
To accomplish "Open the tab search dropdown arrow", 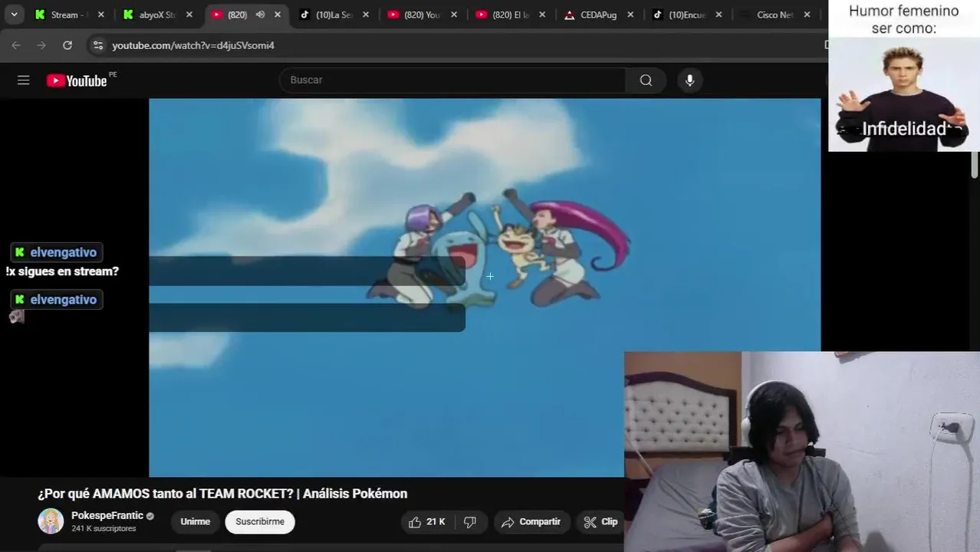I will [x=14, y=15].
